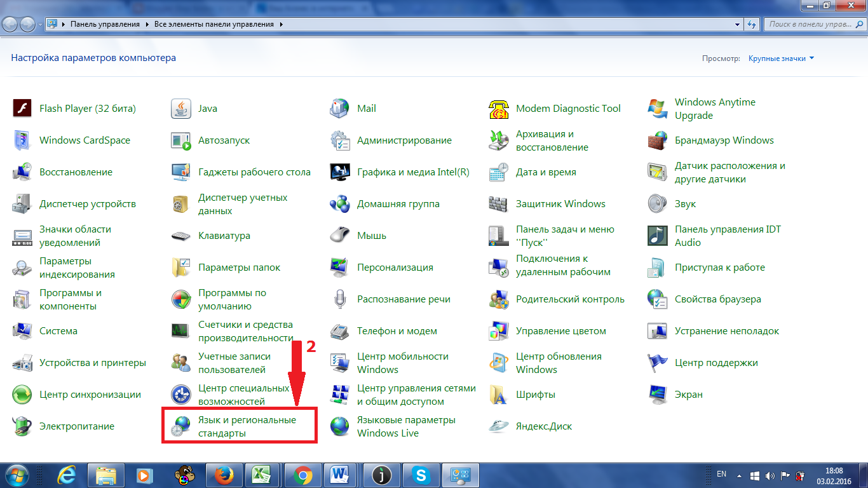This screenshot has width=868, height=488.
Task: Open Google Chrome from the taskbar
Action: 302,475
